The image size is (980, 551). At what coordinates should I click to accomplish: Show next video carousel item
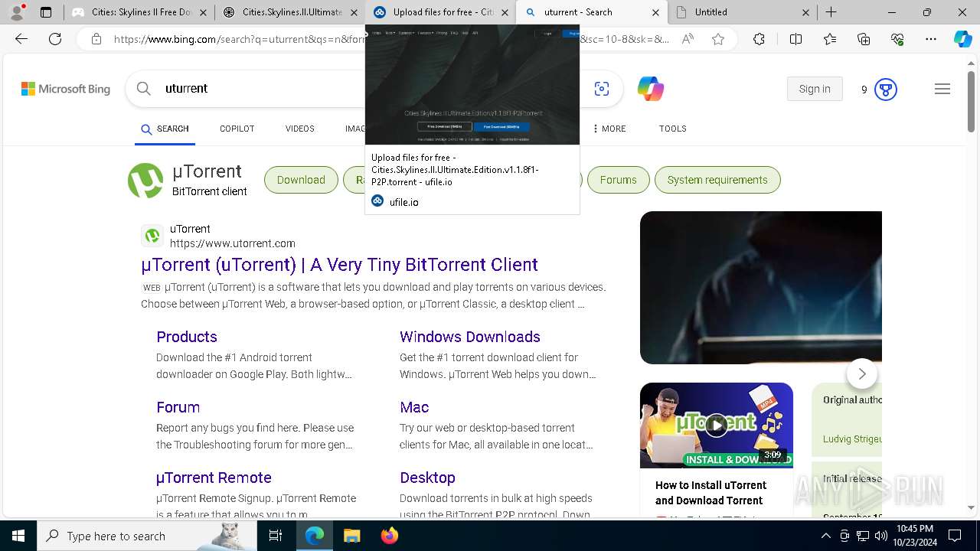[x=862, y=373]
